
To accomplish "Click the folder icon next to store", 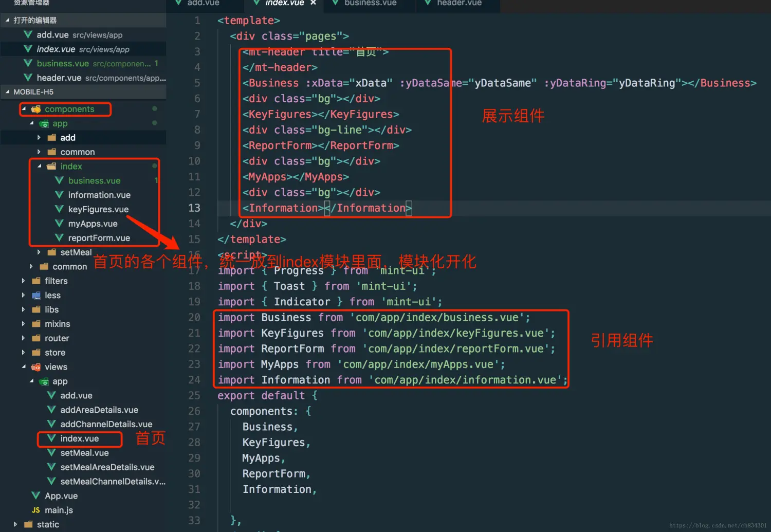I will [36, 353].
